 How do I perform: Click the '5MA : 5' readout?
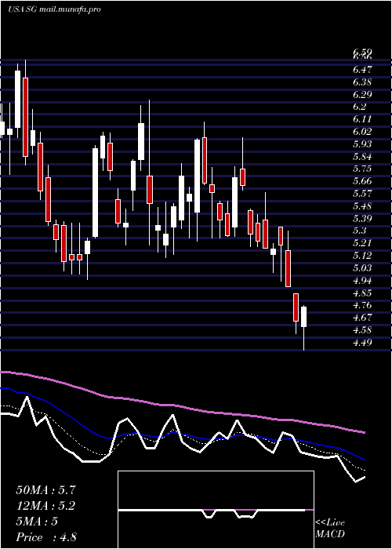(37, 522)
